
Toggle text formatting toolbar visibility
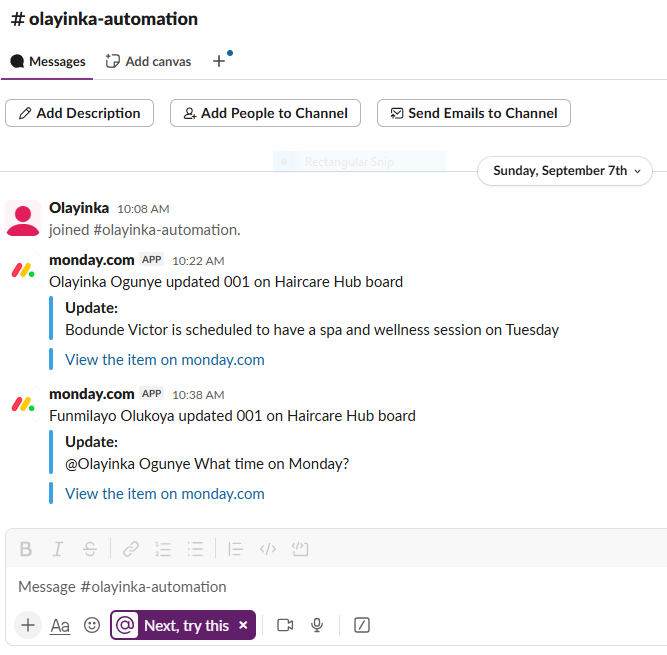tap(60, 625)
